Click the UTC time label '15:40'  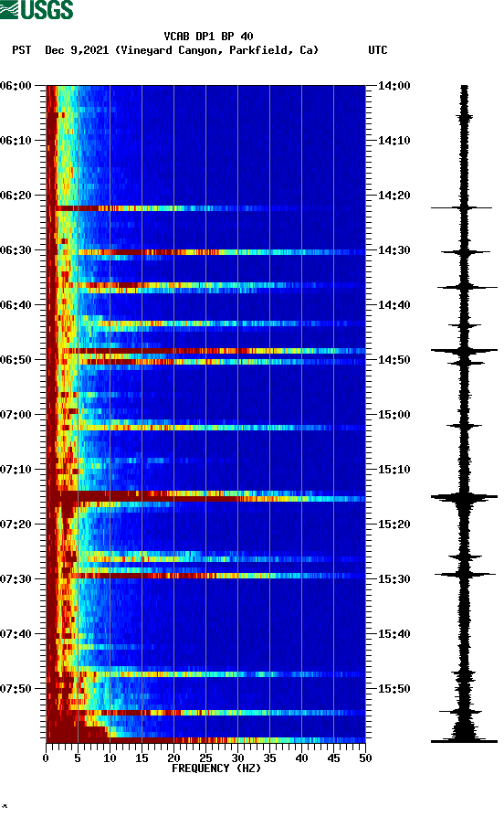(x=394, y=634)
